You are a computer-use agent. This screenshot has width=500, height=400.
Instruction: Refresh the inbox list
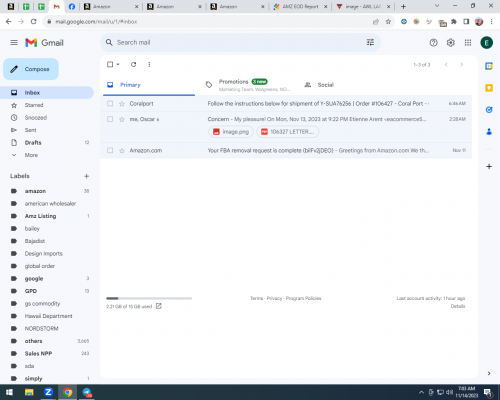[x=133, y=64]
